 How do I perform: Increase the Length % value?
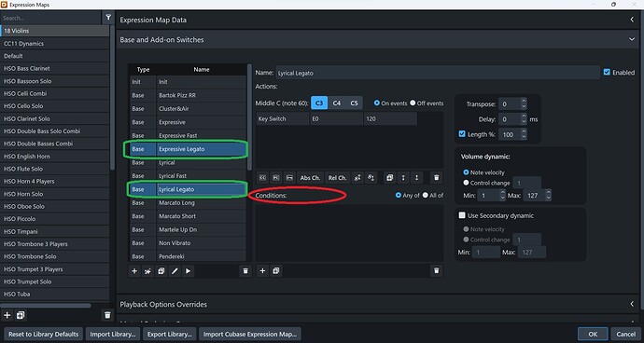[x=524, y=131]
